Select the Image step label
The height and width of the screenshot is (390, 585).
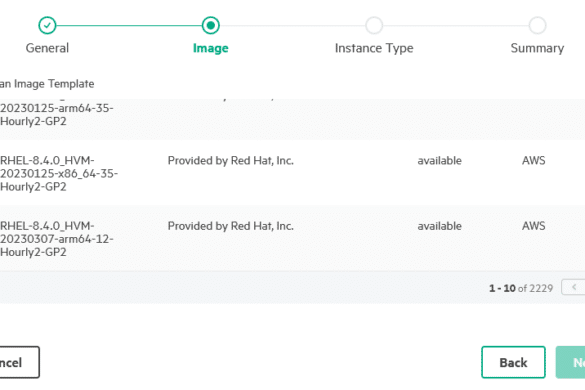pyautogui.click(x=211, y=48)
